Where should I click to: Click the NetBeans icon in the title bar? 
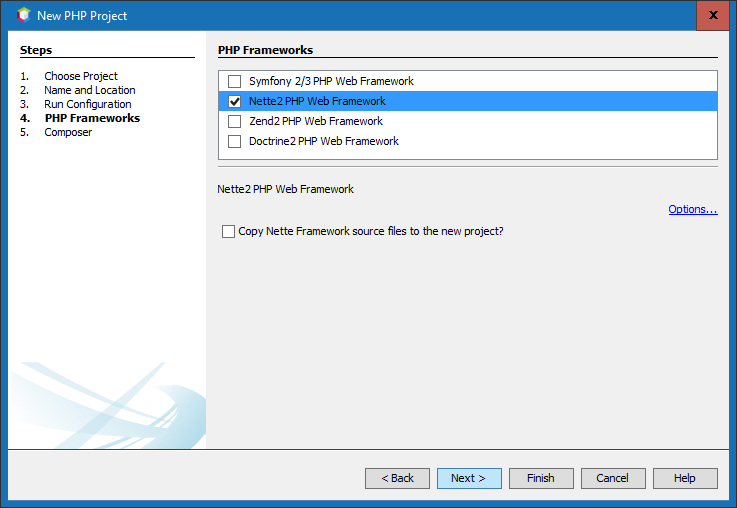click(24, 16)
